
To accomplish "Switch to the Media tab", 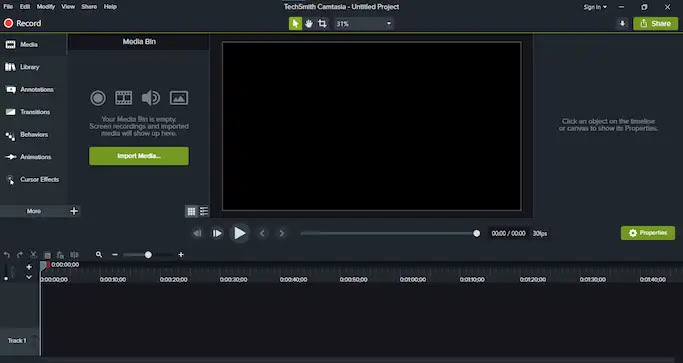I will [33, 44].
